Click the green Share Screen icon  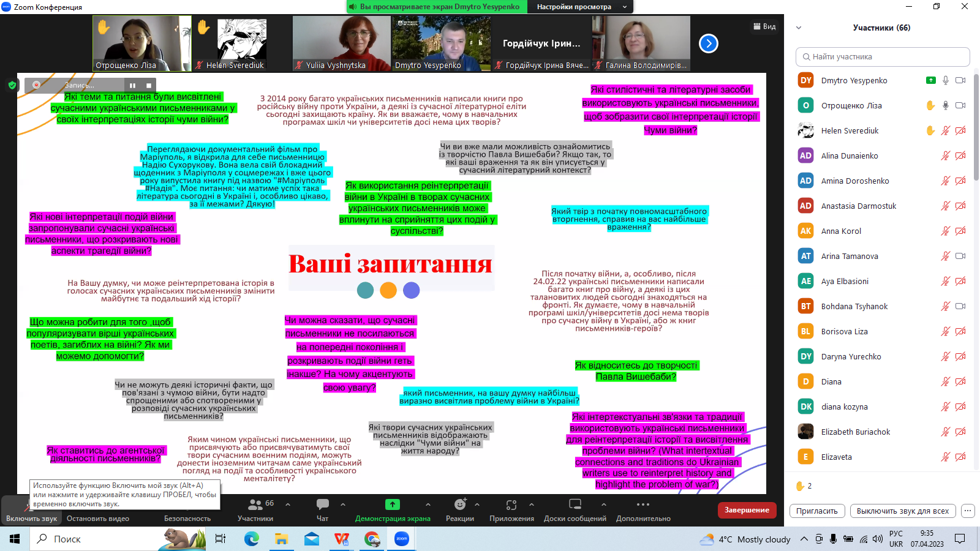393,505
